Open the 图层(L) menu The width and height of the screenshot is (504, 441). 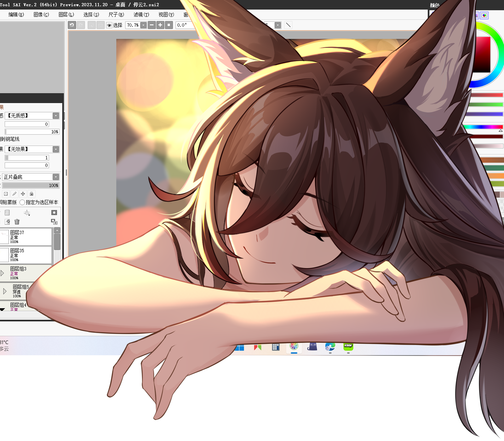[66, 14]
